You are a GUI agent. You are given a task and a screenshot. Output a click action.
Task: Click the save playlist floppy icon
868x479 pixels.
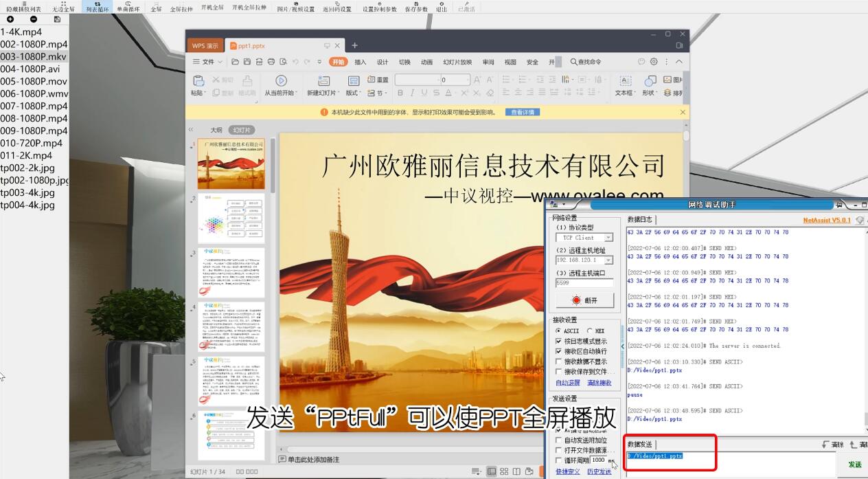[x=57, y=19]
